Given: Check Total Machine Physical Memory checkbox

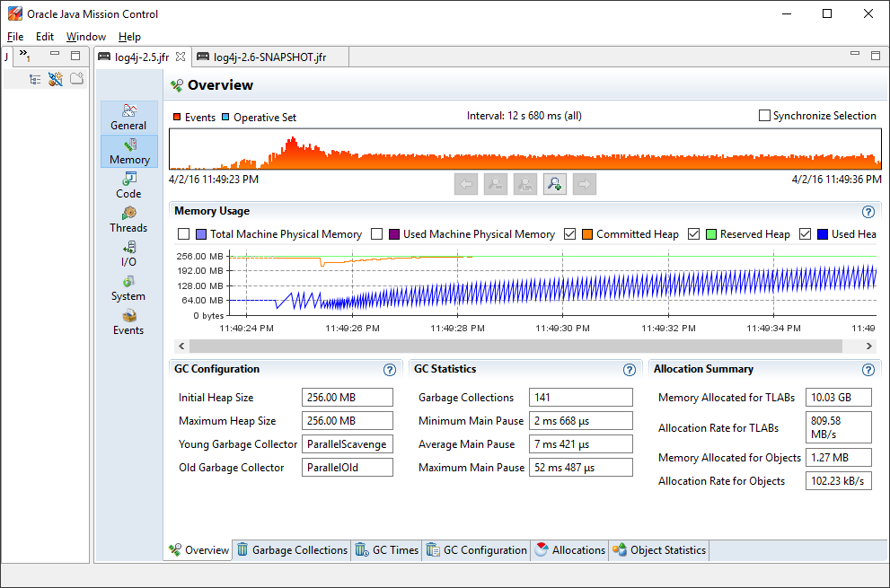Looking at the screenshot, I should coord(184,234).
